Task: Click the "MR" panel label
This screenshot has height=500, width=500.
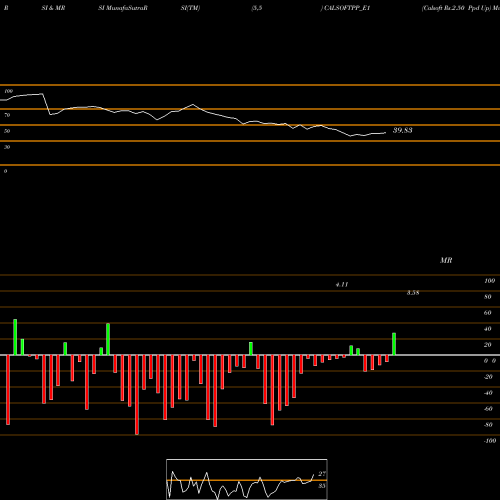Action: tap(446, 260)
